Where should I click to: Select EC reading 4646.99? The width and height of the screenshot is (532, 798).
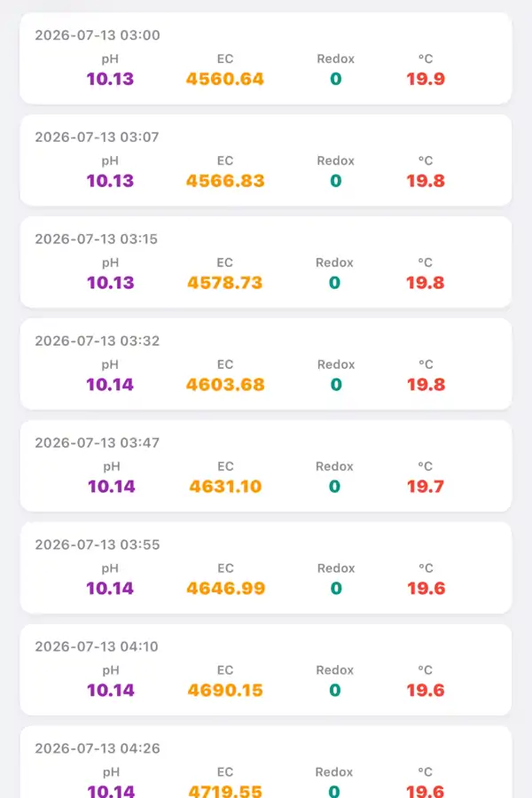[225, 588]
